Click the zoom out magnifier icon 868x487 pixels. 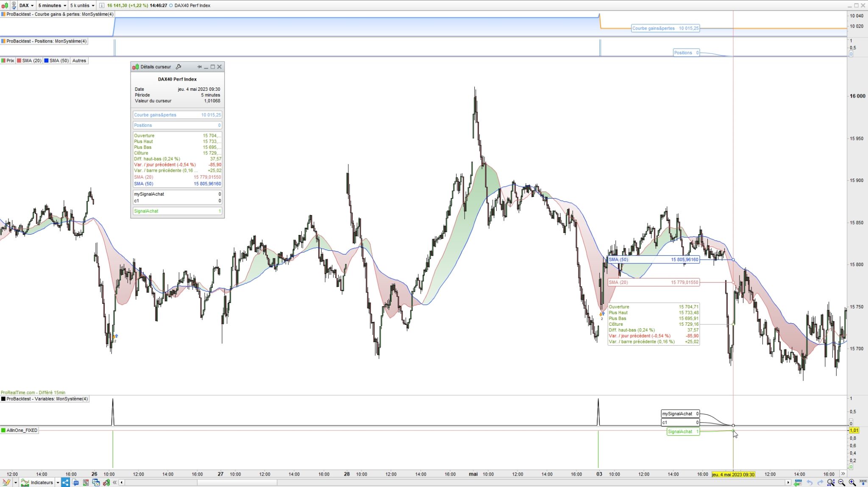pos(842,482)
